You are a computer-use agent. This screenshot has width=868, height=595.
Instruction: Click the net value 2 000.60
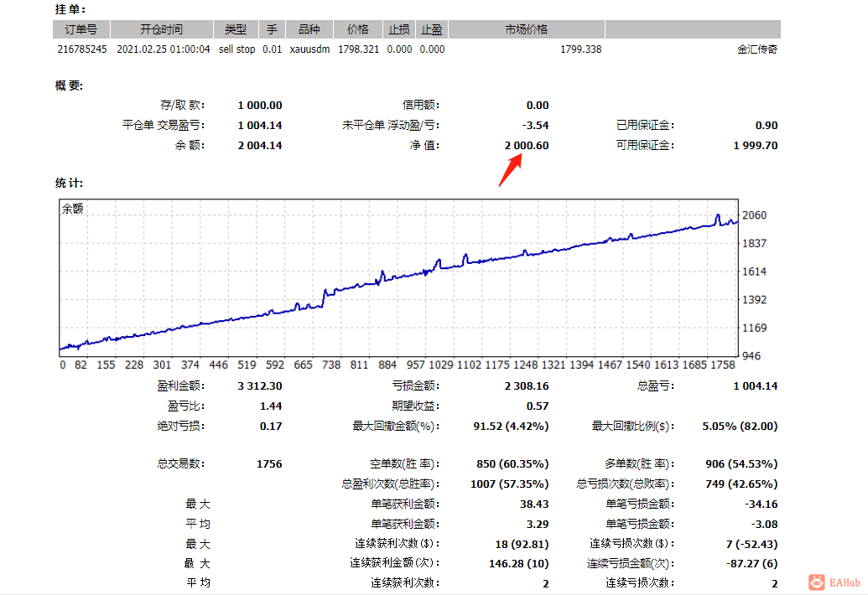coord(527,146)
